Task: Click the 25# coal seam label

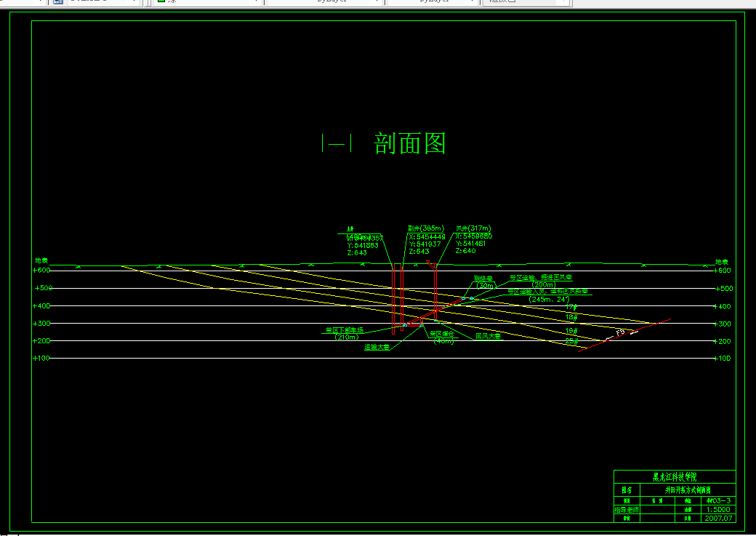Action: [x=571, y=341]
